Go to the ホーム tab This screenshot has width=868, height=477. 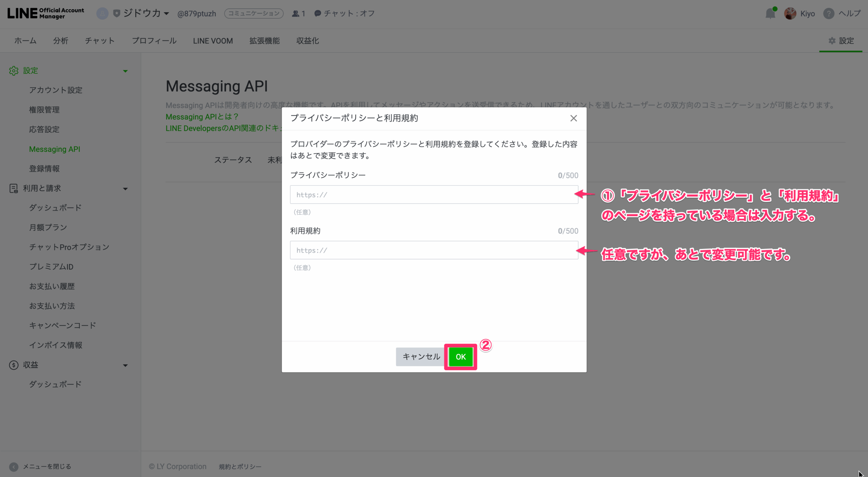25,41
